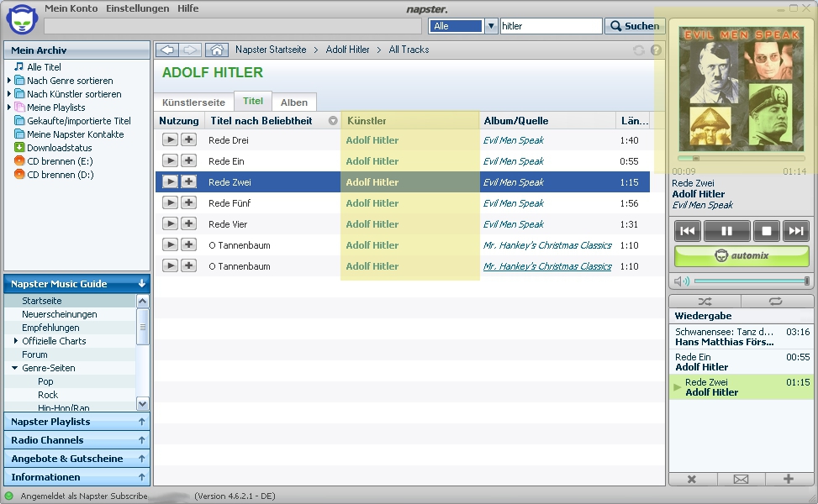Play the track Rede Drei
The image size is (818, 504).
170,139
